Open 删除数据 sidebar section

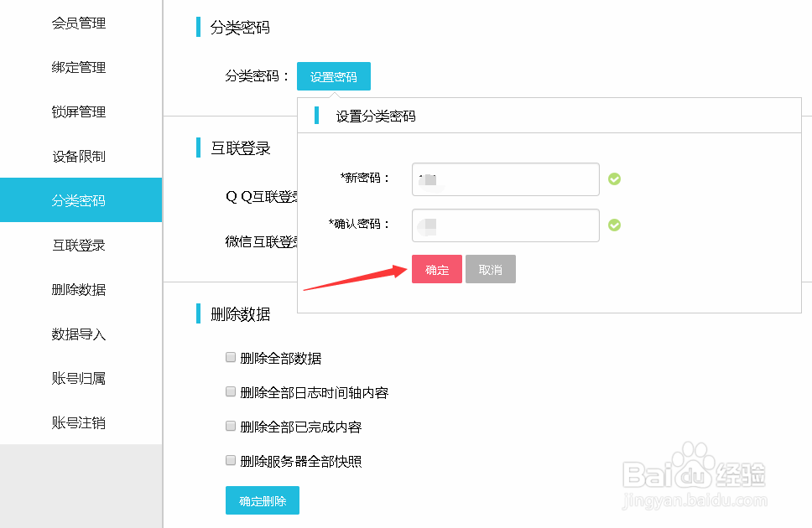click(x=79, y=290)
